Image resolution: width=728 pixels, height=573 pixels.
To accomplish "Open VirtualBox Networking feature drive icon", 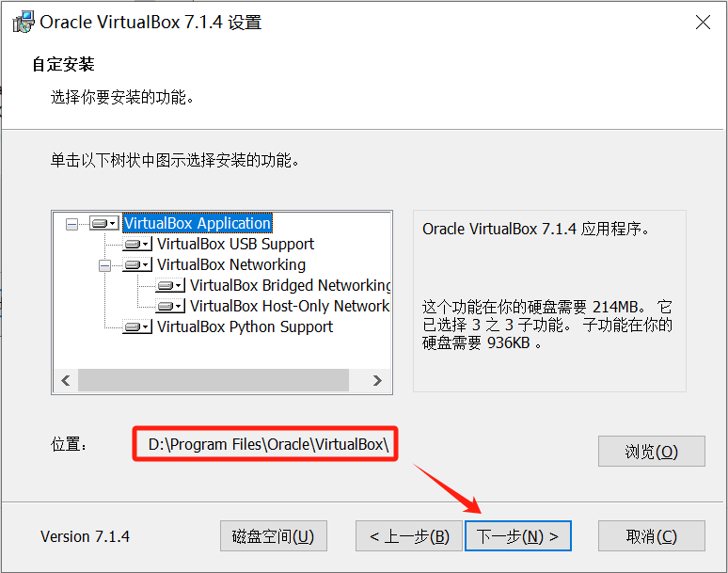I will pyautogui.click(x=137, y=264).
